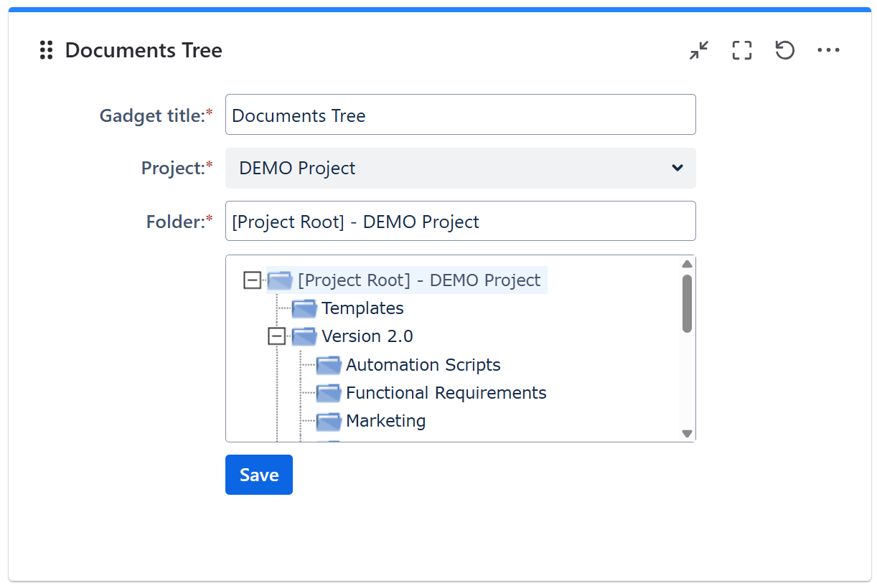Click the Marketing folder icon
This screenshot has height=588, width=877.
(x=329, y=421)
